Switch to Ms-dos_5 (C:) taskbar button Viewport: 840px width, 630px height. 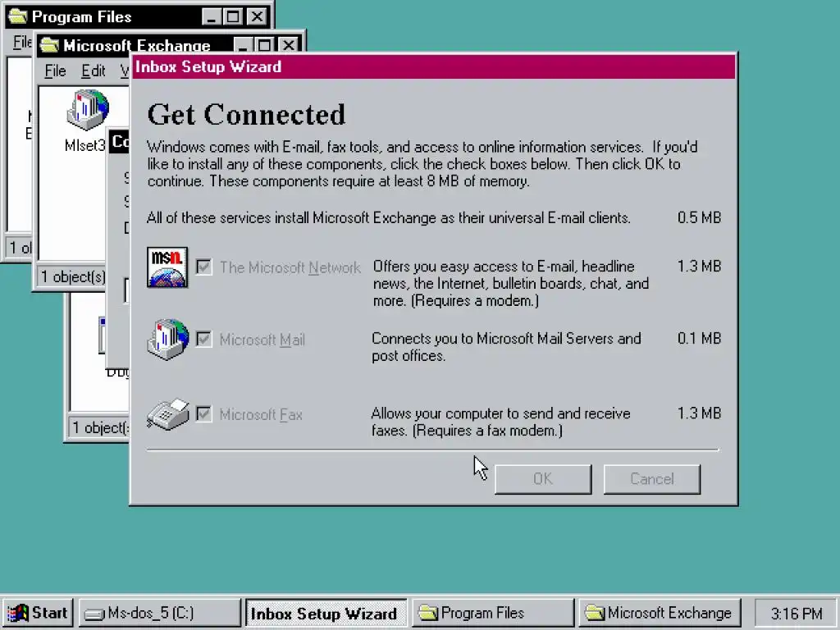click(x=160, y=613)
